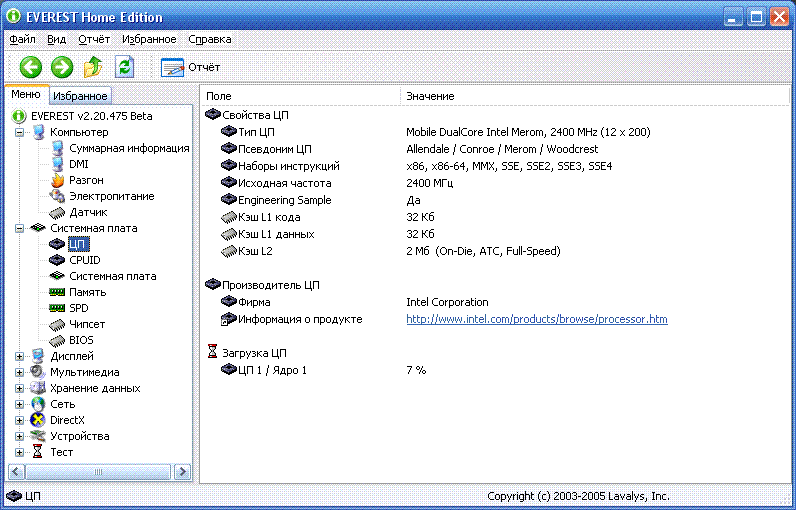Viewport: 796px width, 510px height.
Task: Click the Устройства devices icon
Action: click(38, 436)
